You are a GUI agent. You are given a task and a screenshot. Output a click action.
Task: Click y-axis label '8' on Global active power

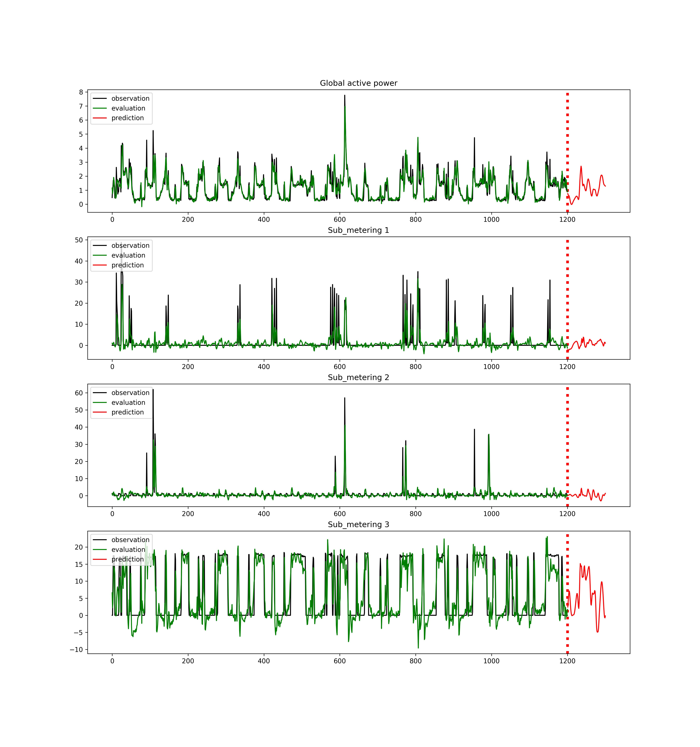[x=81, y=92]
